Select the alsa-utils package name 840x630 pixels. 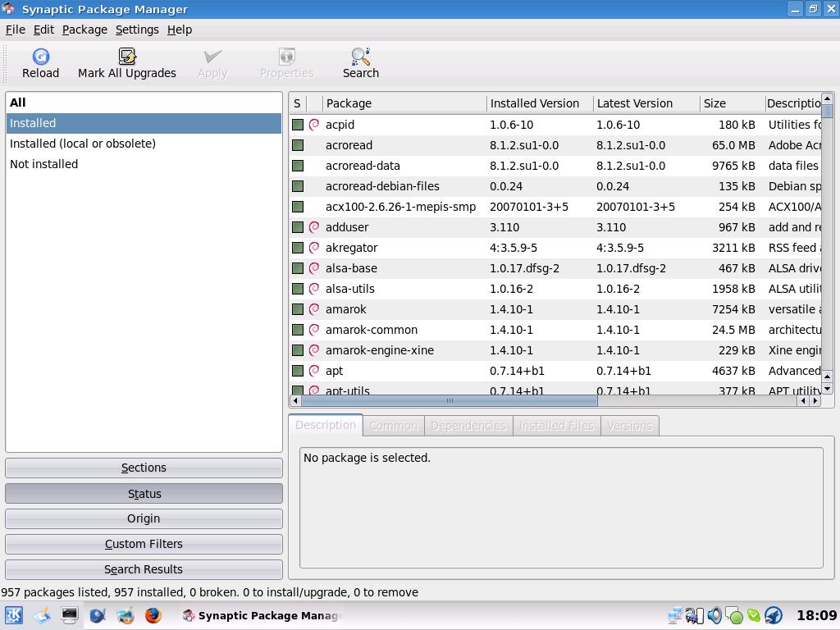tap(349, 289)
